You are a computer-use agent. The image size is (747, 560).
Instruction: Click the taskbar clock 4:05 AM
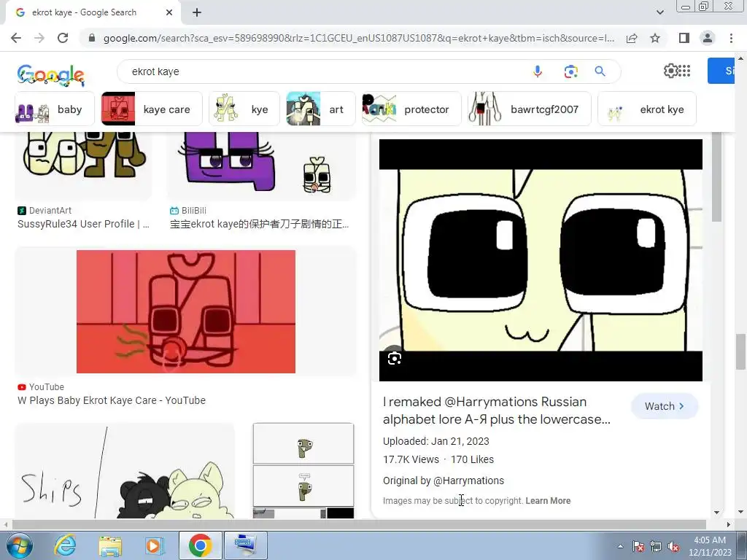710,540
